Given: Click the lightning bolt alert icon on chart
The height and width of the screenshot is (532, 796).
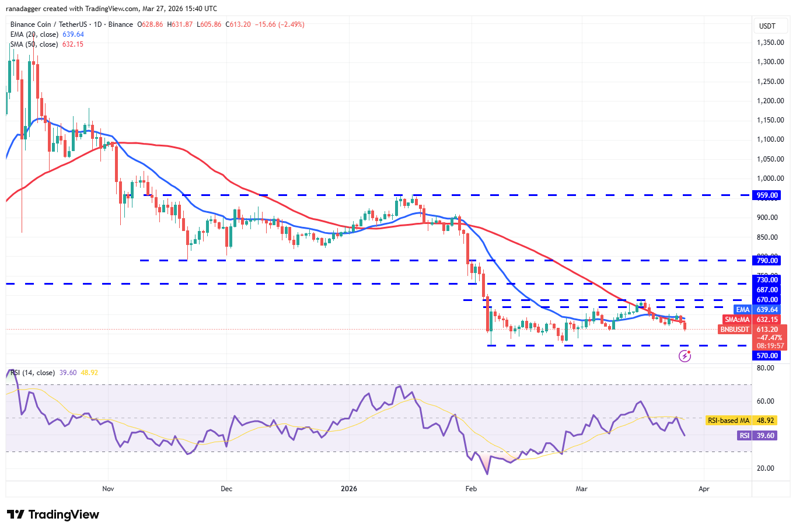Looking at the screenshot, I should point(684,356).
